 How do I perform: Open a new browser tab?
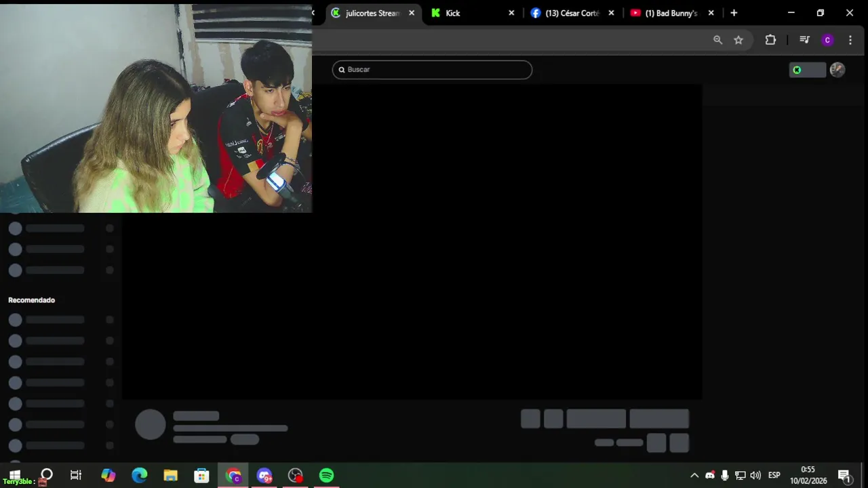pos(734,13)
